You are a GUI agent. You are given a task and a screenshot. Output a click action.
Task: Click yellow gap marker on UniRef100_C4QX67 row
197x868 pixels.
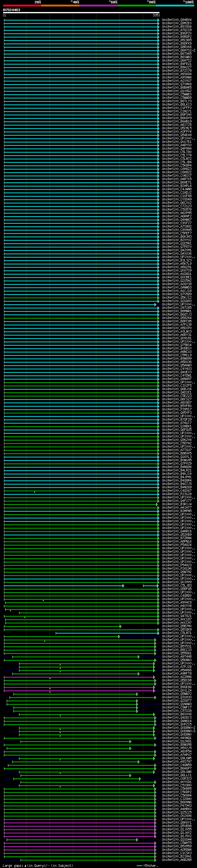coord(34,492)
